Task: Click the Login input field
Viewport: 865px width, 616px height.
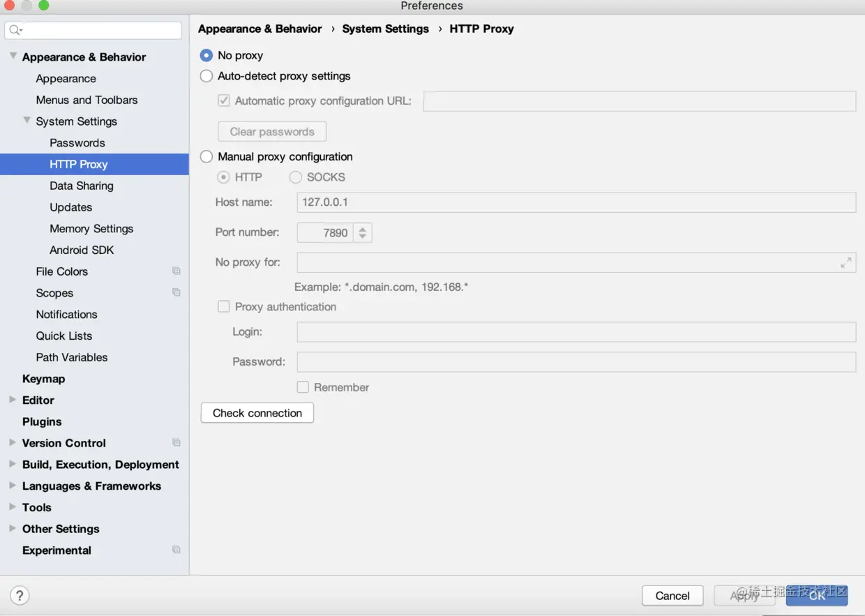Action: [577, 332]
